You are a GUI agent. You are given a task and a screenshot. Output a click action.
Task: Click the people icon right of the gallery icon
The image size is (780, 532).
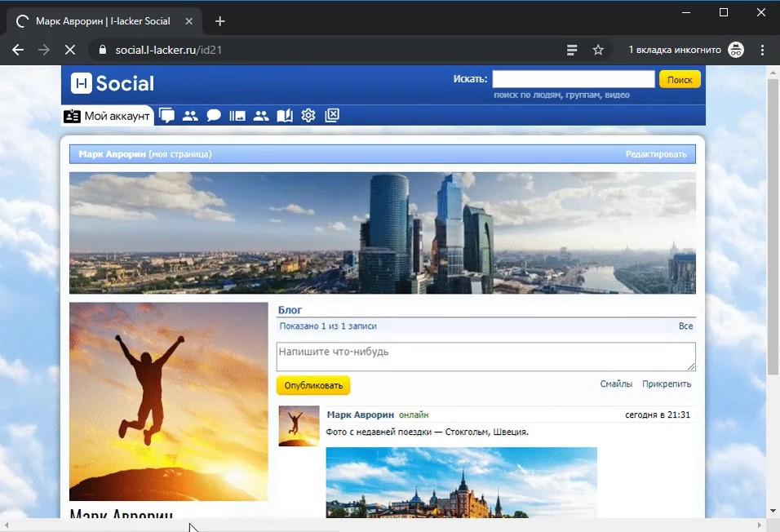pyautogui.click(x=261, y=116)
